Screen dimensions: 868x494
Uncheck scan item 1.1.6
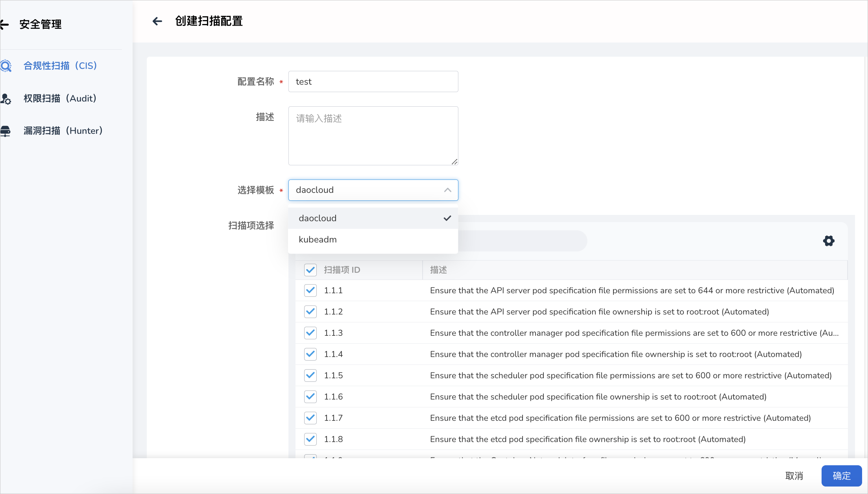click(310, 397)
